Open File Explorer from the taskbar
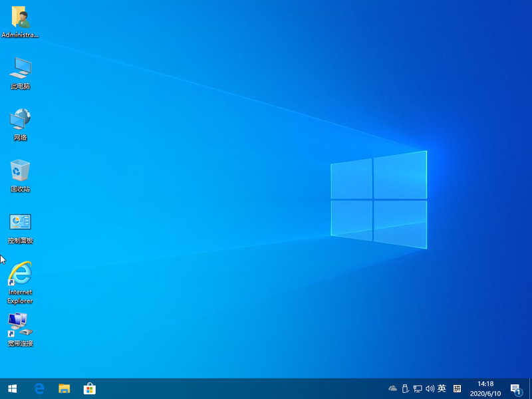Screen dimensions: 532x399 coord(64,388)
